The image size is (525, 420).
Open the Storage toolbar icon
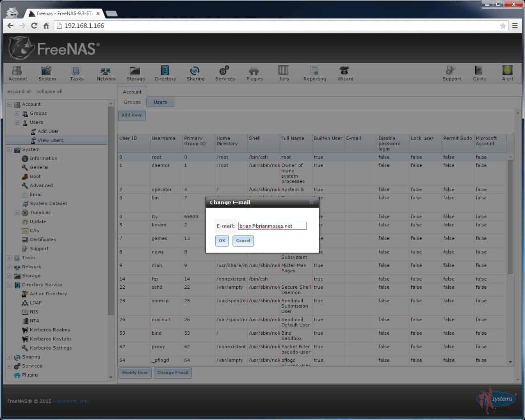(135, 71)
